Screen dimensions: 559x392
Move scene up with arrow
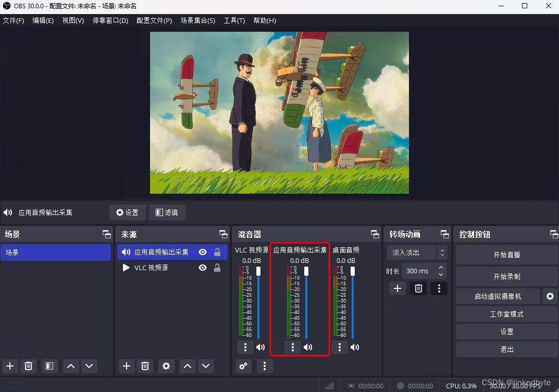(x=71, y=366)
